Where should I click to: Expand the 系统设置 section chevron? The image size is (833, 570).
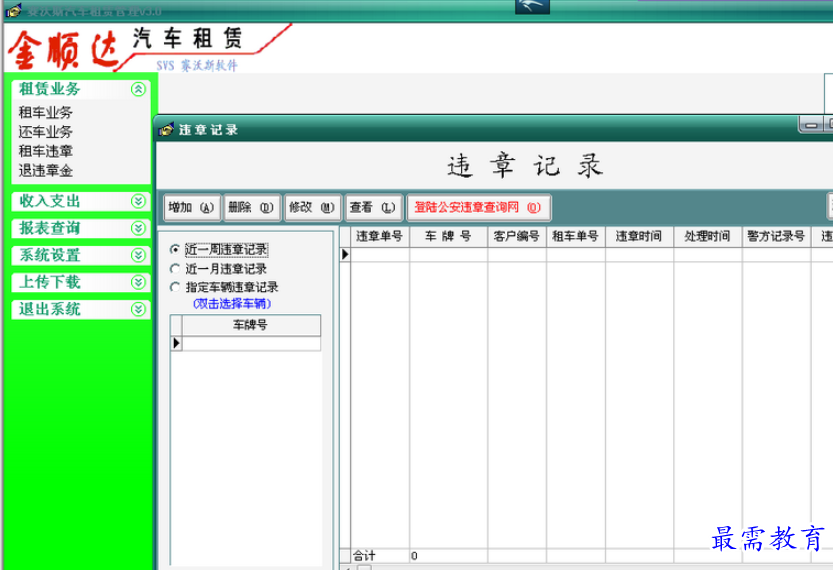click(x=138, y=255)
